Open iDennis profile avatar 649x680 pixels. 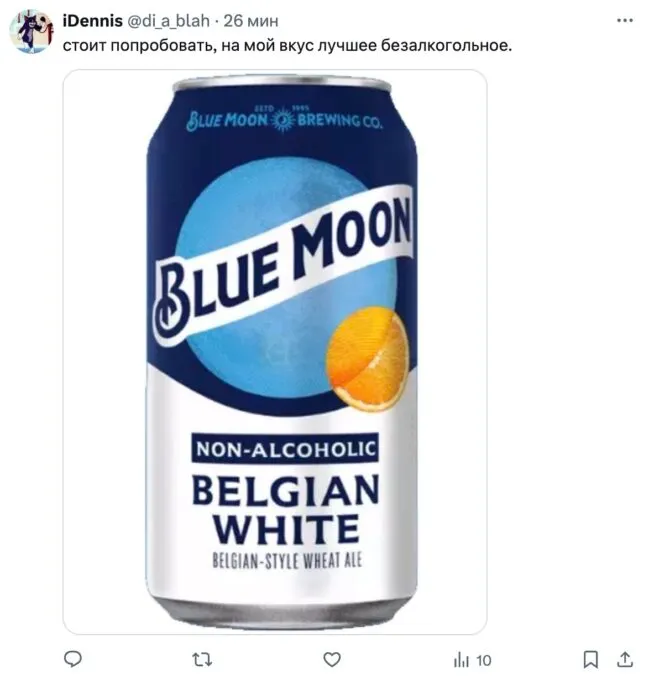tap(31, 32)
